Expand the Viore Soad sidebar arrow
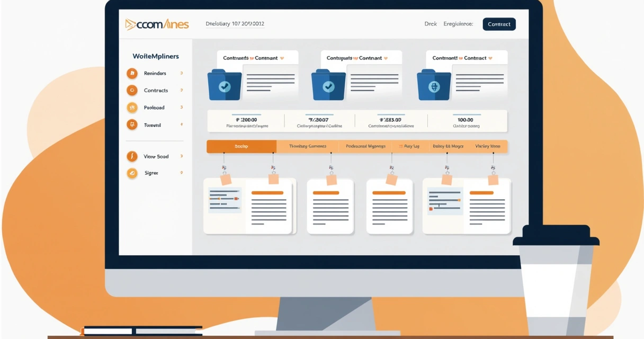 [182, 156]
